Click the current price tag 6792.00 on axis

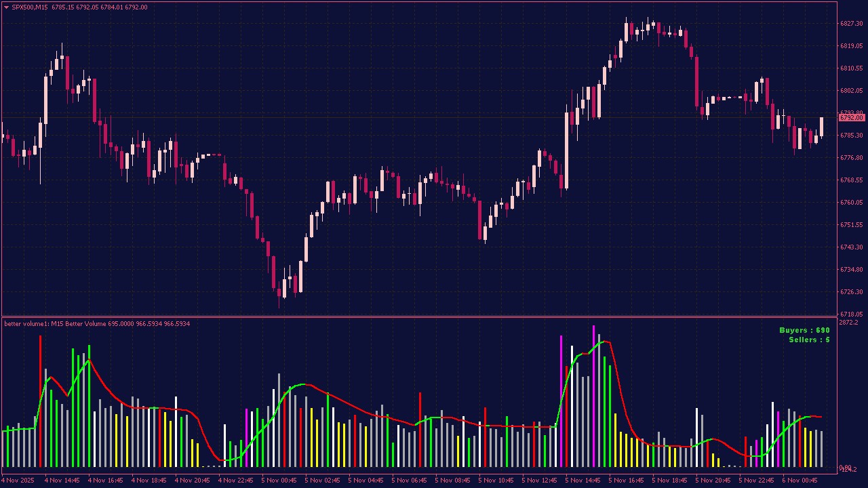tap(849, 117)
